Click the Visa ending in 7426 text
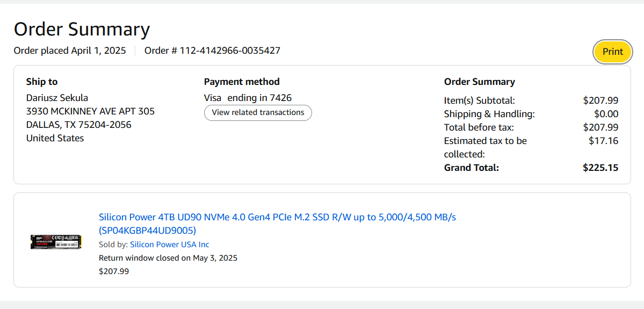The height and width of the screenshot is (309, 644). pos(248,98)
